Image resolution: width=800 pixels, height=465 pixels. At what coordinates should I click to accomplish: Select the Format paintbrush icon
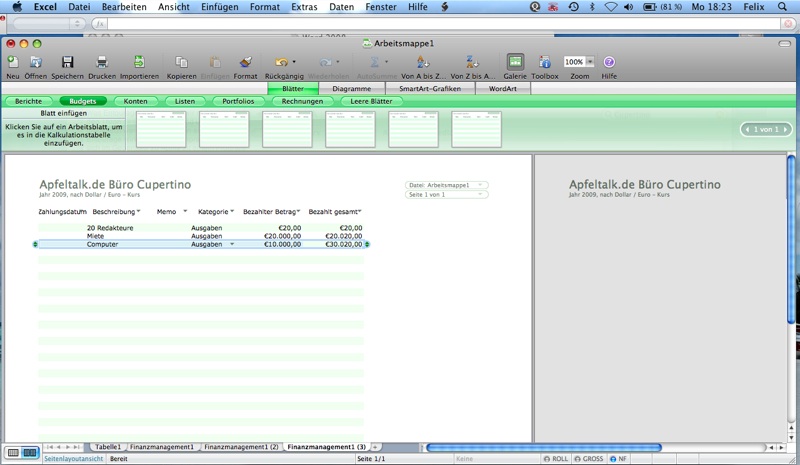pos(245,62)
